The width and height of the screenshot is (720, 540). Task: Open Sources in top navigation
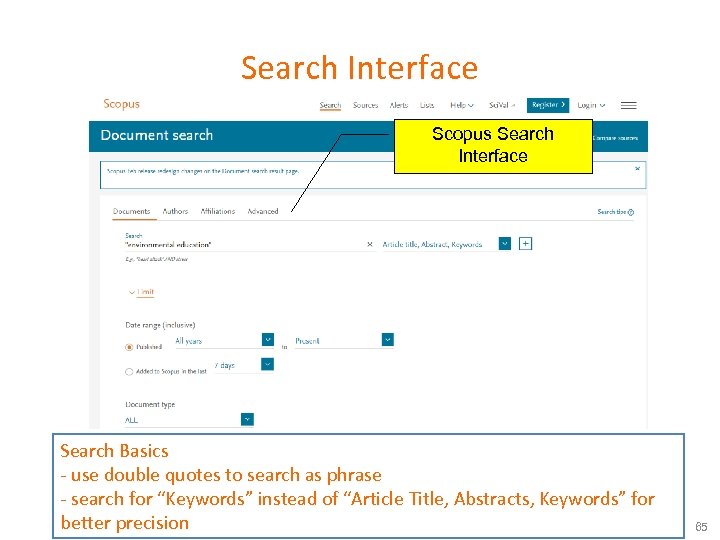pos(366,105)
